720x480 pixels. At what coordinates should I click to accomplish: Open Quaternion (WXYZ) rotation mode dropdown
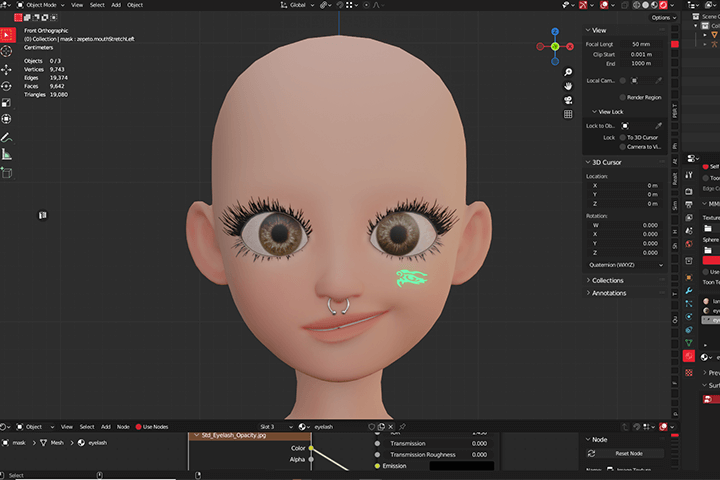coord(625,265)
